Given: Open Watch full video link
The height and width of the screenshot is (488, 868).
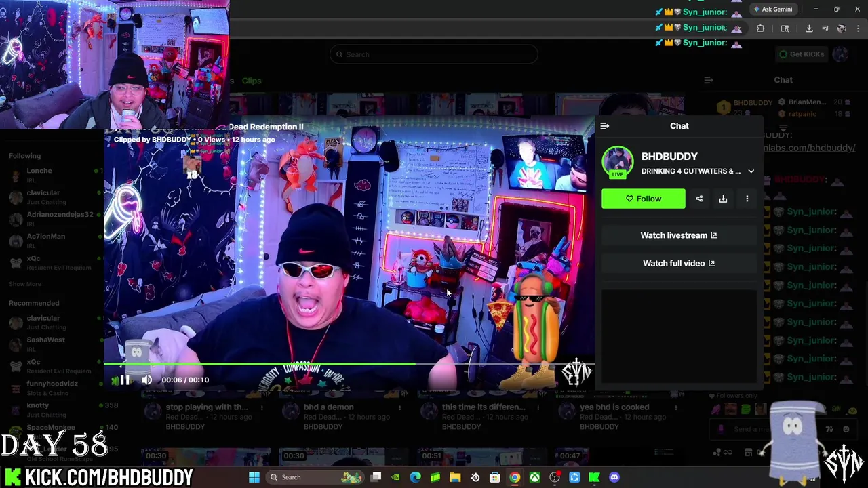Looking at the screenshot, I should [679, 263].
